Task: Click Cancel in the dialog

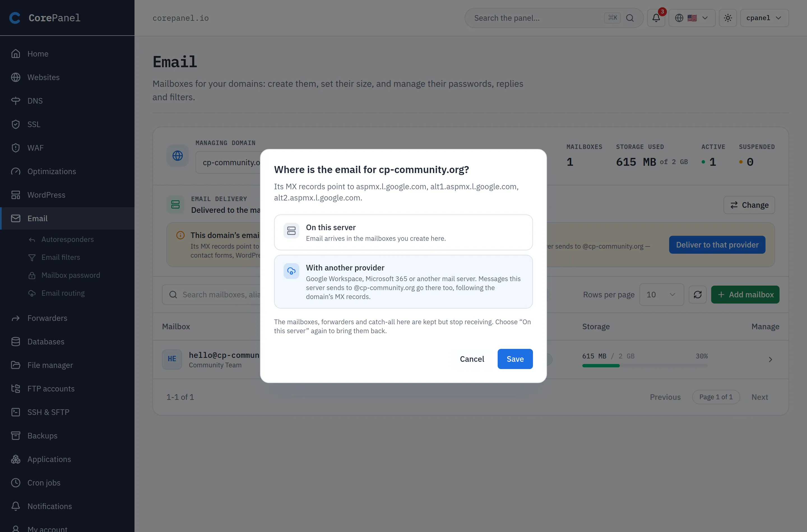Action: (472, 359)
